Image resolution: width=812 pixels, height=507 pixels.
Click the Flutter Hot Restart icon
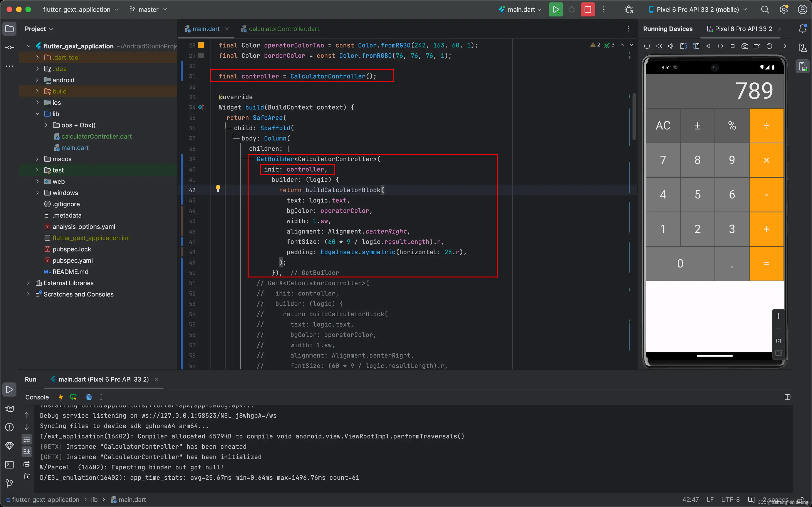[x=73, y=397]
